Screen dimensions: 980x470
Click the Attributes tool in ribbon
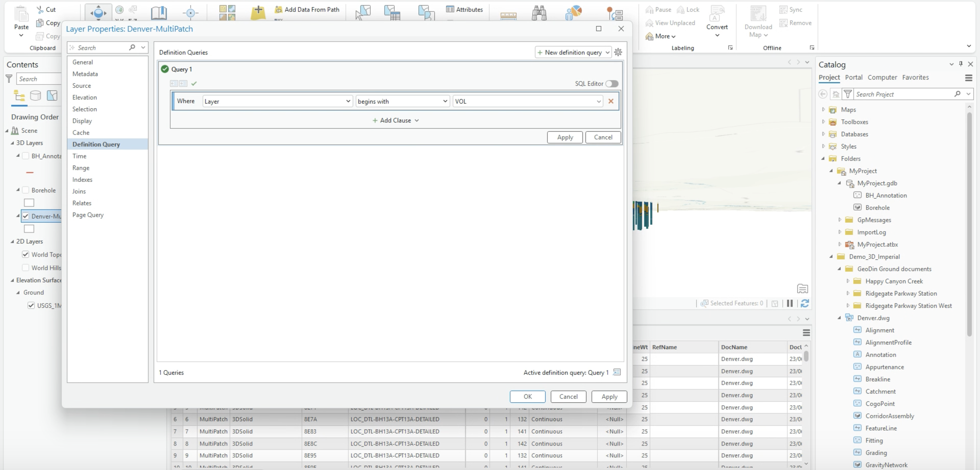pos(464,10)
